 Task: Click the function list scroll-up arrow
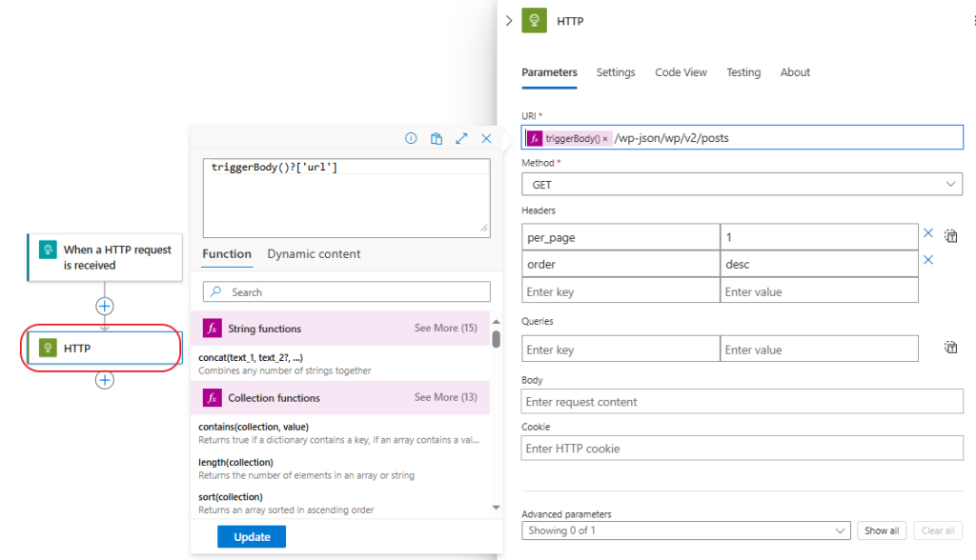pos(496,322)
